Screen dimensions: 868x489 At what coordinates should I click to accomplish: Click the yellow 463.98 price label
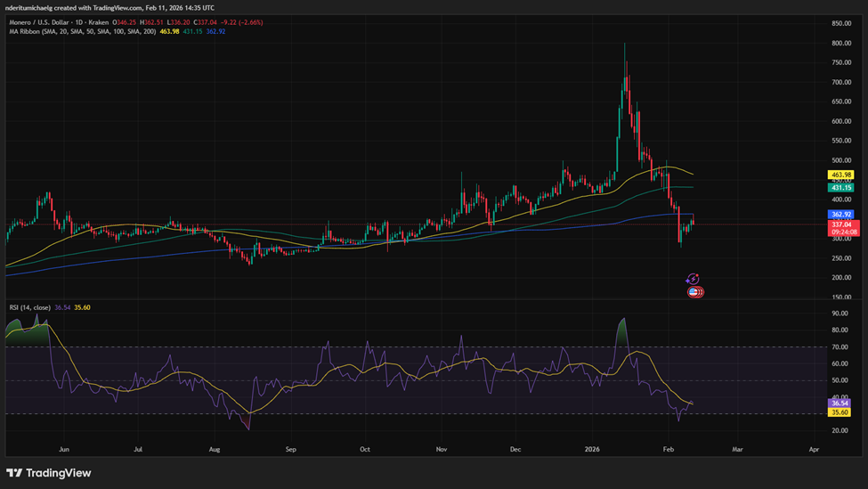point(840,175)
